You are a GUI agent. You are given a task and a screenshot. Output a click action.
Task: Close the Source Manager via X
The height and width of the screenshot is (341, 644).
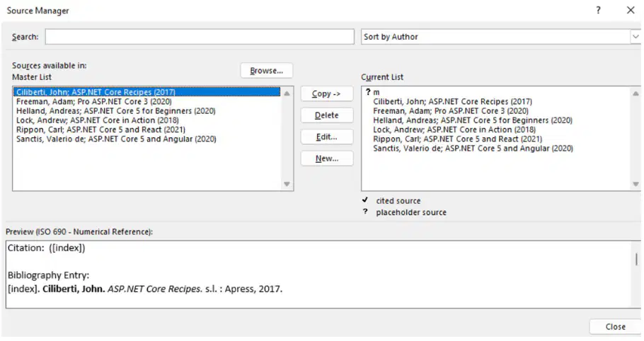pyautogui.click(x=631, y=11)
